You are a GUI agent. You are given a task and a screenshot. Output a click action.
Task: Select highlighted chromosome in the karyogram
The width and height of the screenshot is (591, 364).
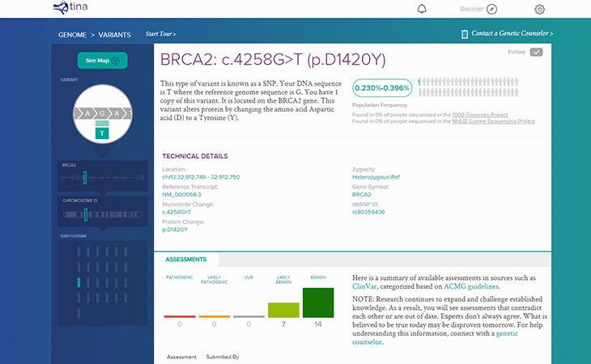tap(79, 281)
